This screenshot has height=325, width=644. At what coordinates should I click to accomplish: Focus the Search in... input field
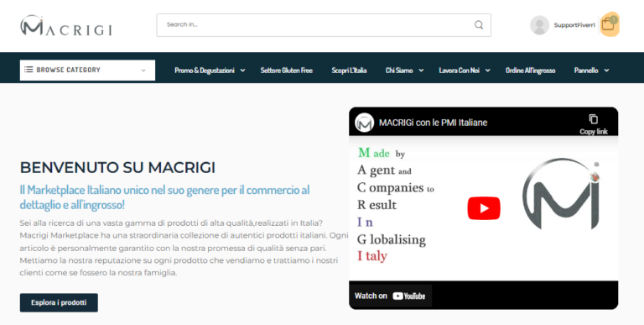click(324, 25)
